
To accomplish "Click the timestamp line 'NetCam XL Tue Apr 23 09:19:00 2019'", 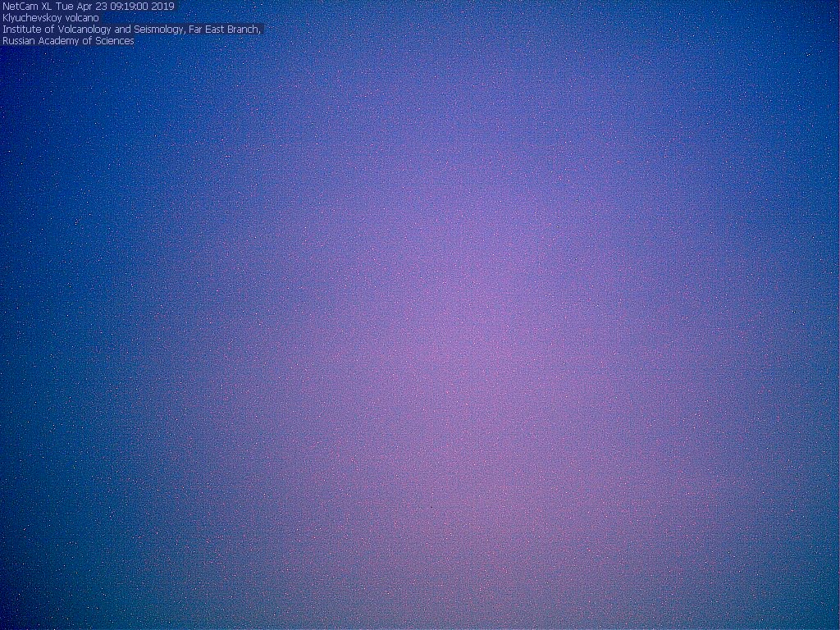I will 89,7.
